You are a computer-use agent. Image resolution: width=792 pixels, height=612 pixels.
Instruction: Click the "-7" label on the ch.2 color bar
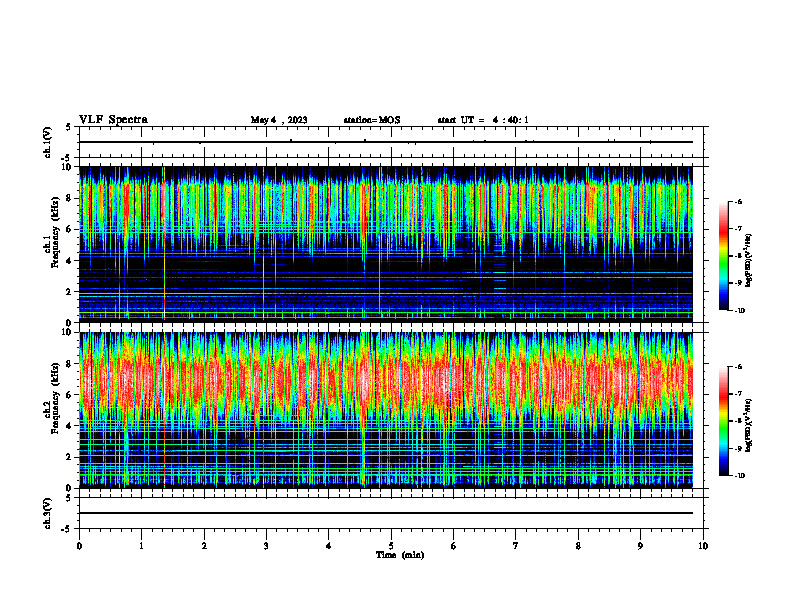(x=738, y=394)
